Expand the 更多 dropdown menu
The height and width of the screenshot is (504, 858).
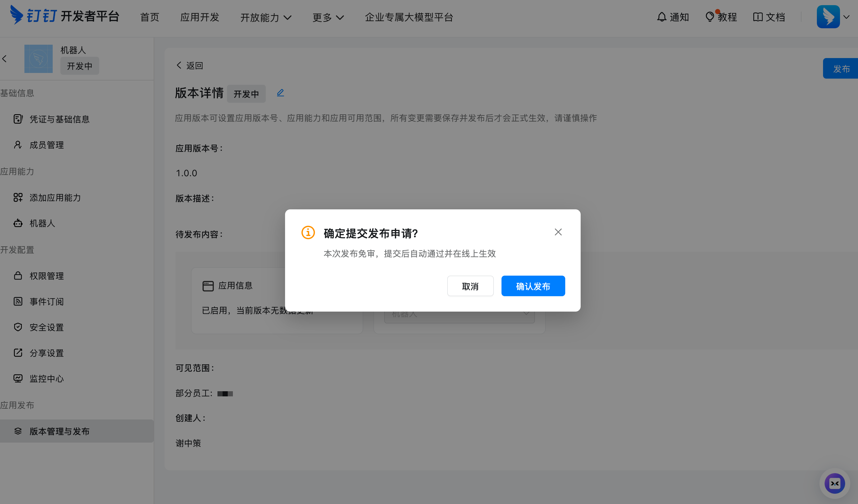click(x=328, y=17)
